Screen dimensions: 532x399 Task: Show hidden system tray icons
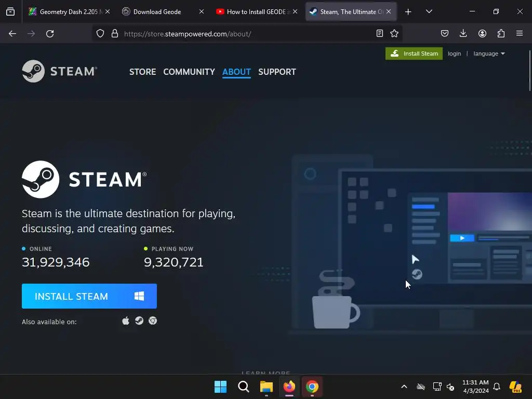[404, 387]
